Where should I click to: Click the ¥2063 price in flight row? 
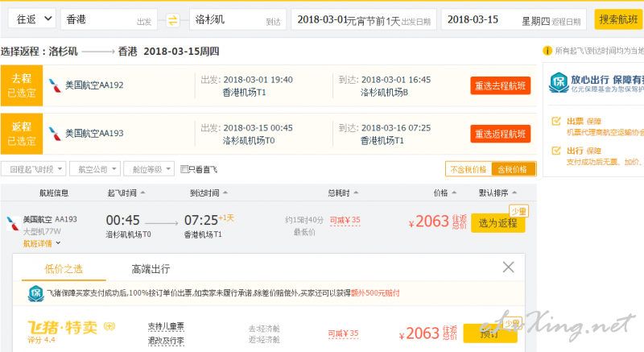pos(429,222)
